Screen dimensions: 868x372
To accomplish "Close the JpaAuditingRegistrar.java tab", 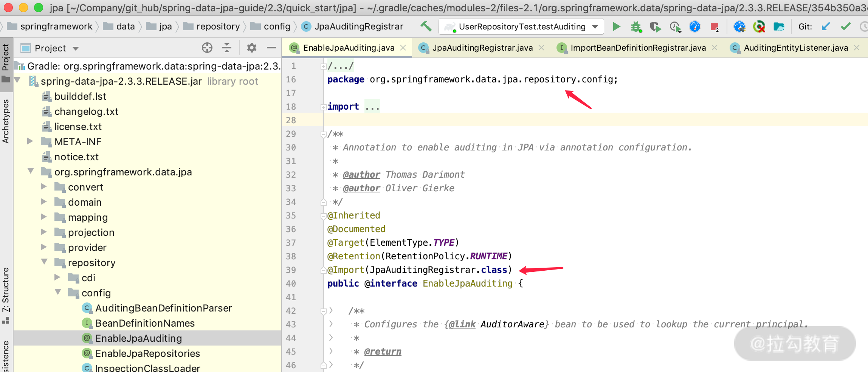I will [x=541, y=48].
